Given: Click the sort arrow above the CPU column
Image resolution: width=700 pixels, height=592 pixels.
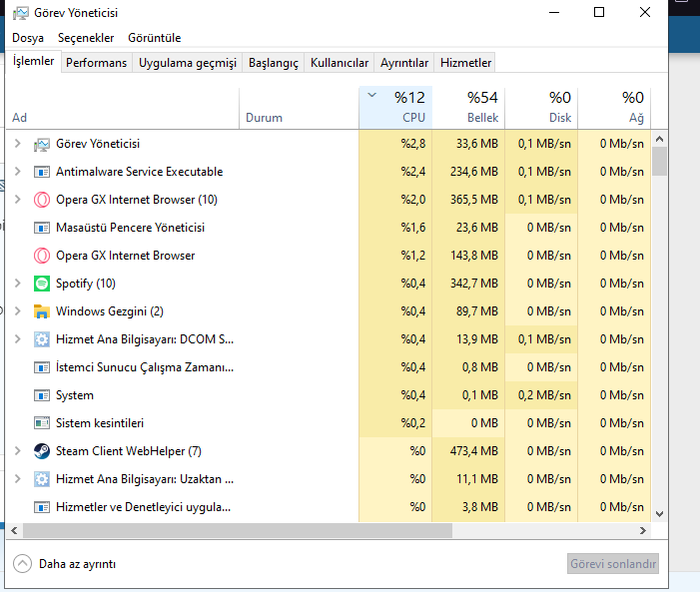Looking at the screenshot, I should tap(371, 95).
